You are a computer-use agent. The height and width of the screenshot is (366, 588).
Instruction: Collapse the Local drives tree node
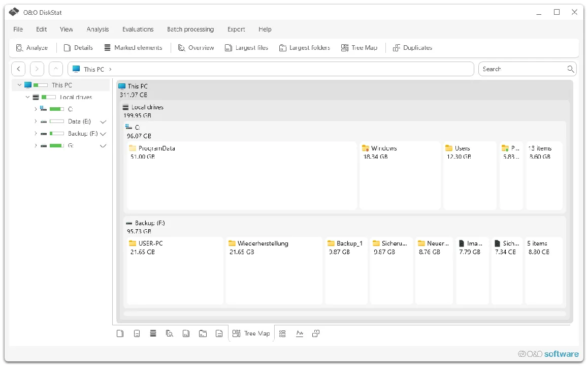click(27, 97)
